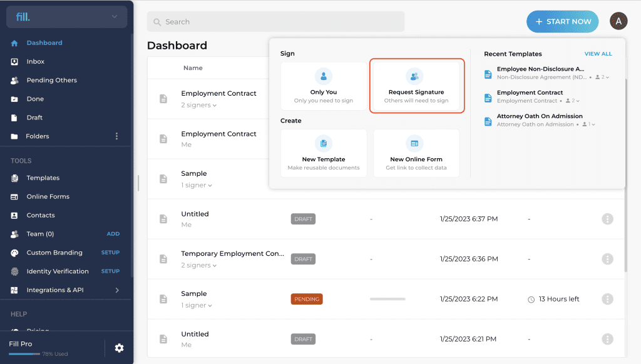The width and height of the screenshot is (641, 364).
Task: Click the Contacts icon in sidebar
Action: point(14,215)
